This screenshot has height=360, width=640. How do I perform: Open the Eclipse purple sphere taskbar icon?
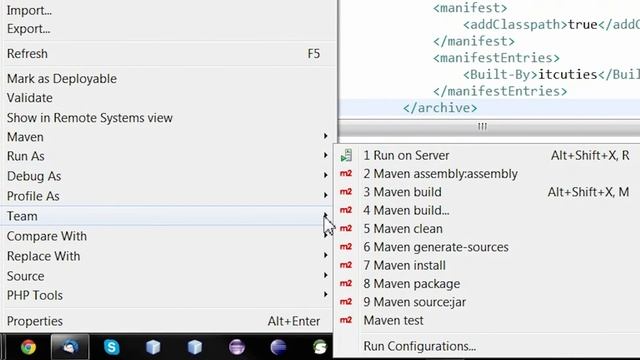click(237, 347)
